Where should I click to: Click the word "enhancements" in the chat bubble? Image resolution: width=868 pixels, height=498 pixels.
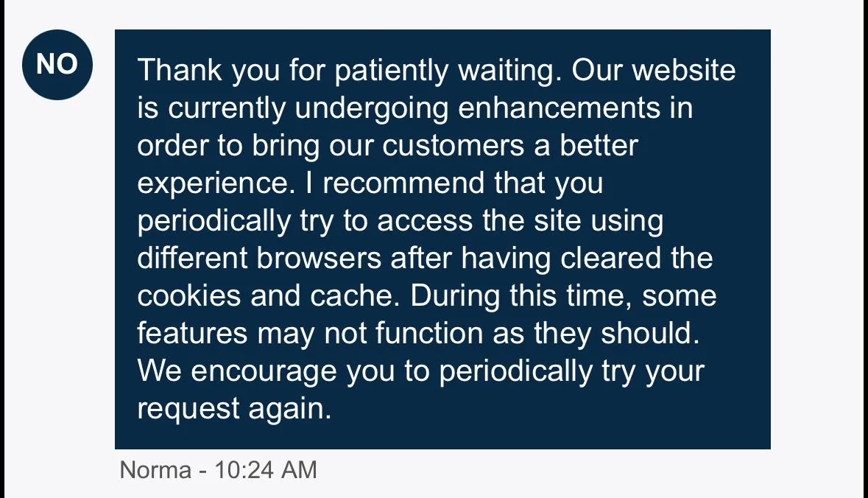click(560, 108)
